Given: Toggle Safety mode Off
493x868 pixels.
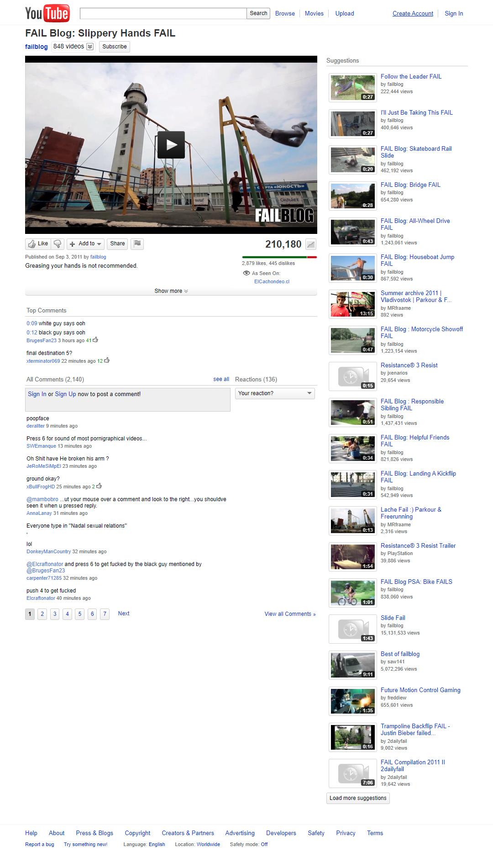Looking at the screenshot, I should coord(264,844).
